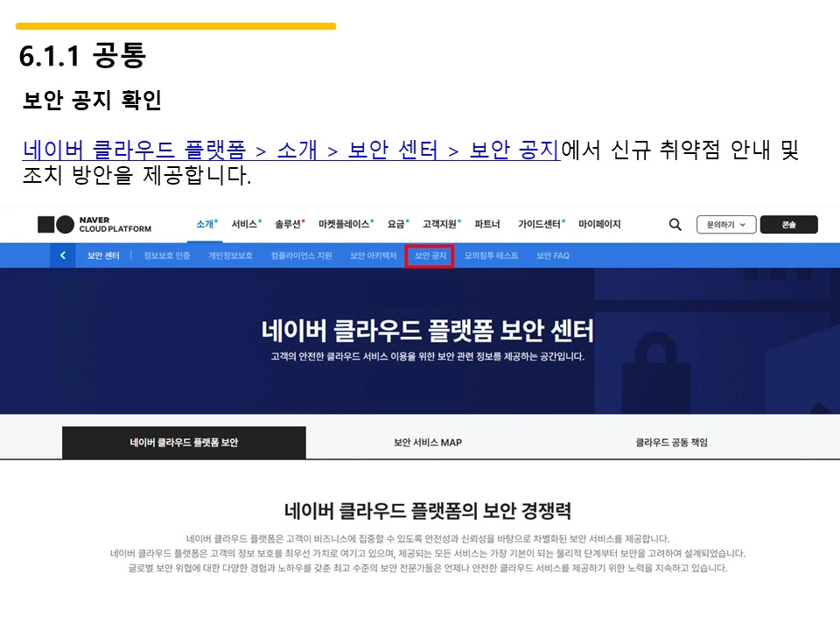
Task: Open the 서비스 menu
Action: [x=247, y=224]
